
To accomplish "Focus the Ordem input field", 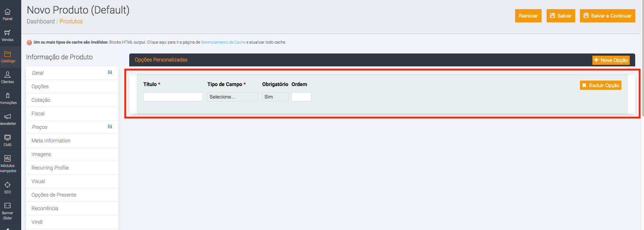I will tap(301, 97).
